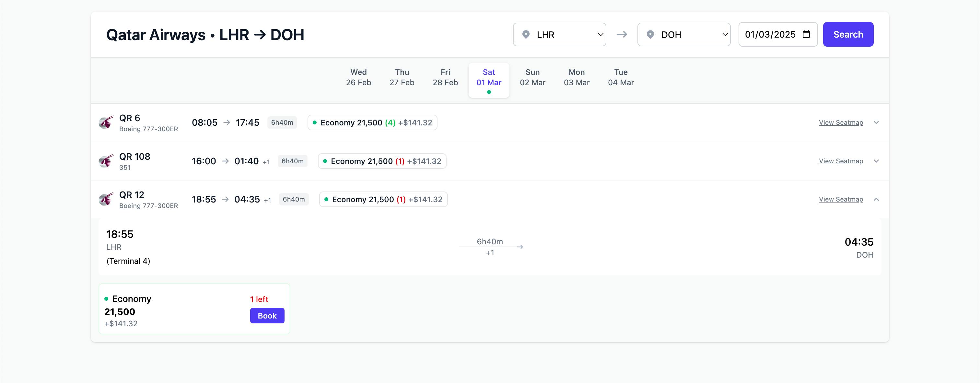Click the Search button

click(x=848, y=34)
